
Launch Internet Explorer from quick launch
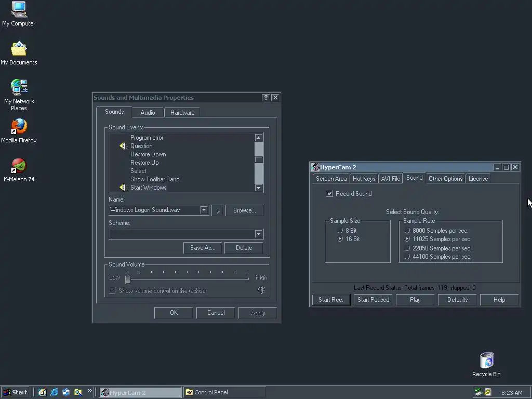point(54,392)
